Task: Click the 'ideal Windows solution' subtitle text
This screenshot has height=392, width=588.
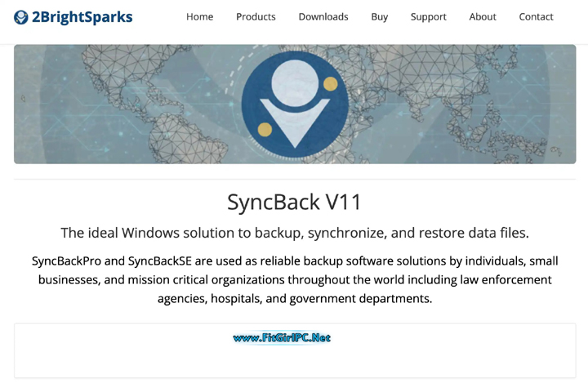Action: point(295,233)
